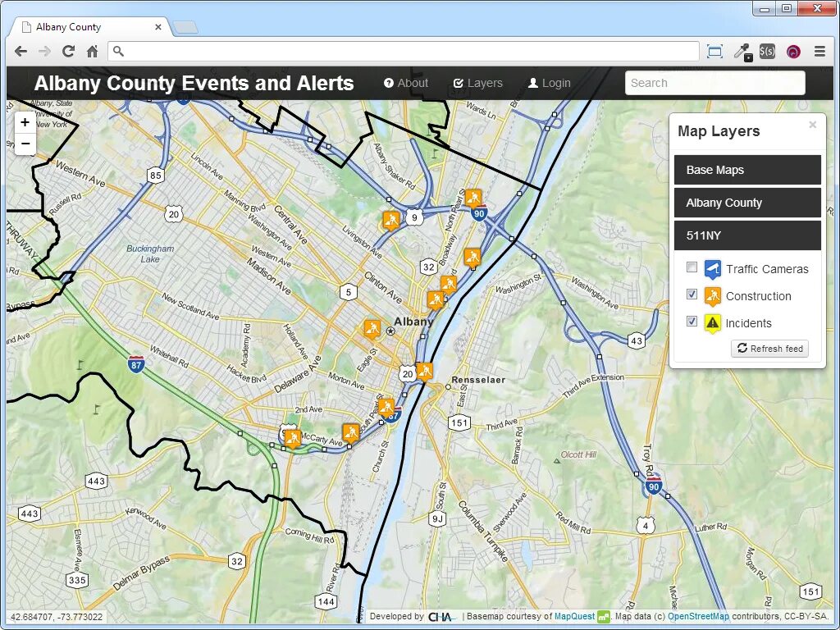Click the Rensselaer city label
The width and height of the screenshot is (840, 630).
[478, 380]
